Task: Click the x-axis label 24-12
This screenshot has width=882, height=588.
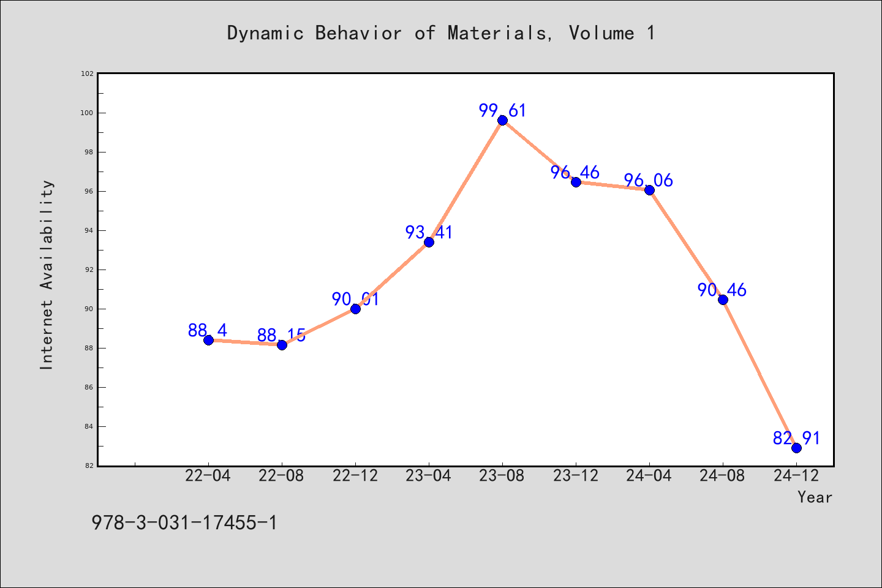Action: [796, 476]
